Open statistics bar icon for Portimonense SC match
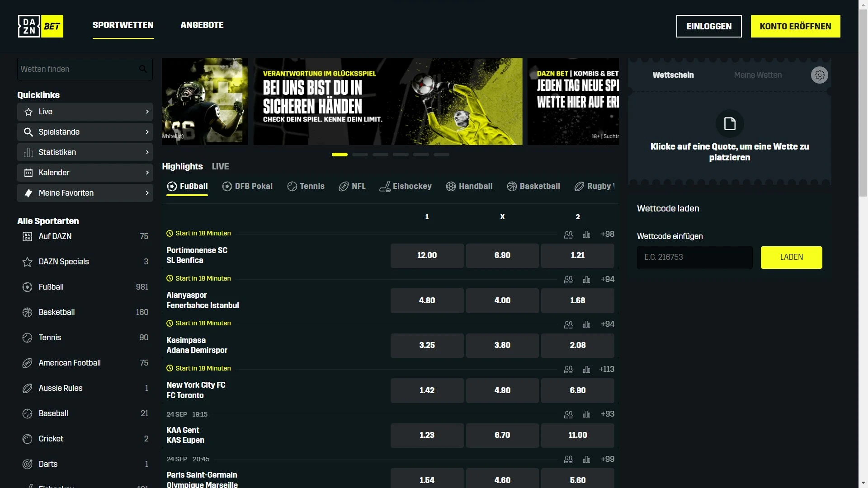The width and height of the screenshot is (868, 488). click(587, 235)
